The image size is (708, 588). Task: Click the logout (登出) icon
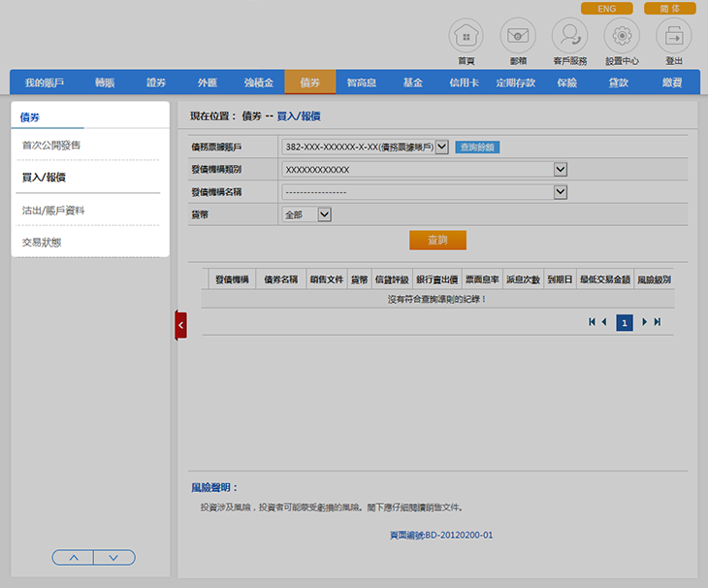point(674,36)
